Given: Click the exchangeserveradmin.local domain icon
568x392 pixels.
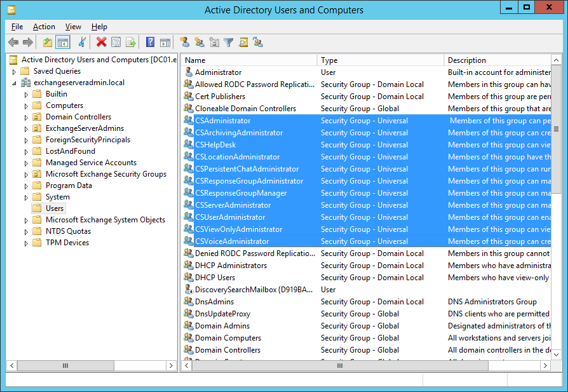Looking at the screenshot, I should [25, 83].
